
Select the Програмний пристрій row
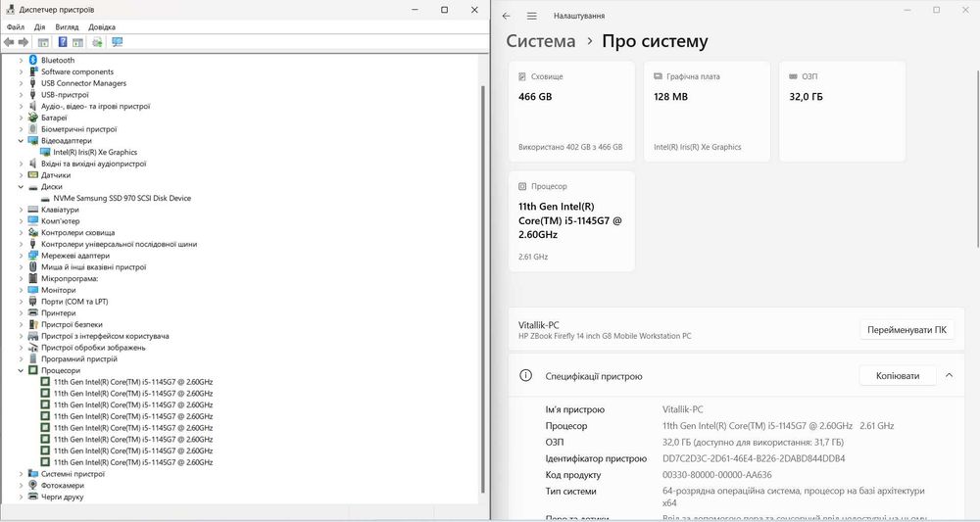(78, 359)
